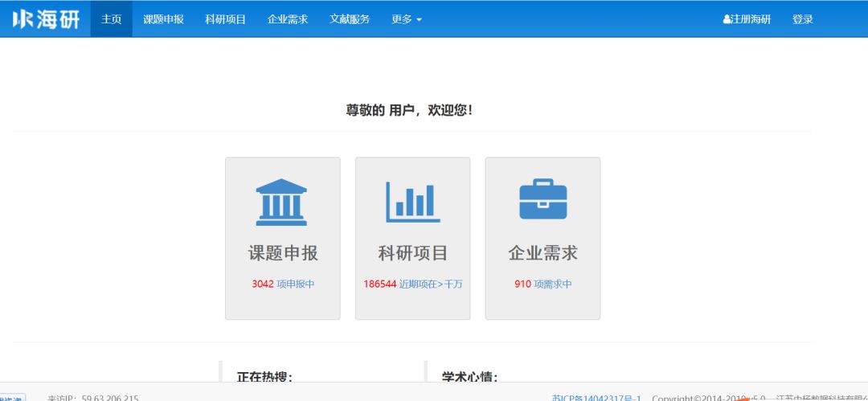Click the bank building icon for 课题申报

pyautogui.click(x=281, y=201)
